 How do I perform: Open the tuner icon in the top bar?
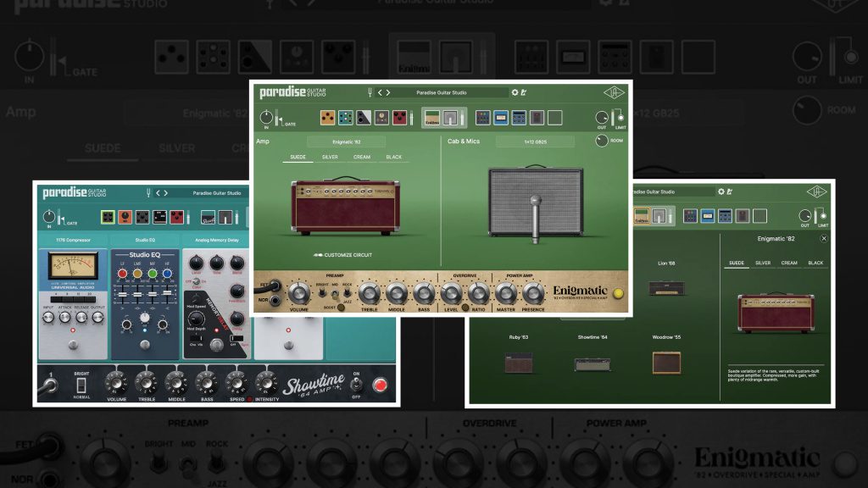click(x=369, y=91)
